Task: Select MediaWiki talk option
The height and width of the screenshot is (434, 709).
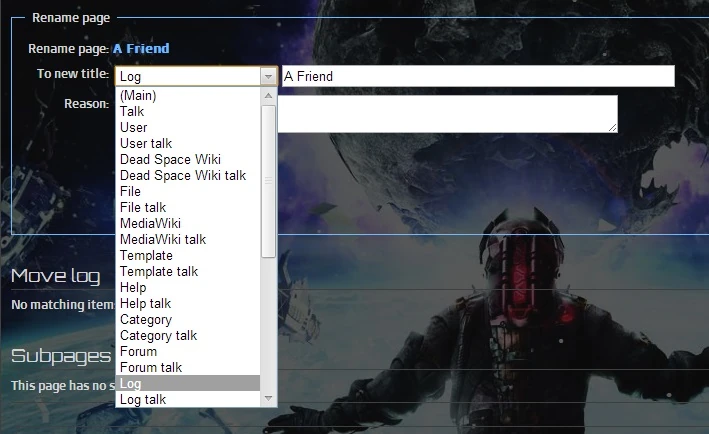Action: tap(188, 240)
